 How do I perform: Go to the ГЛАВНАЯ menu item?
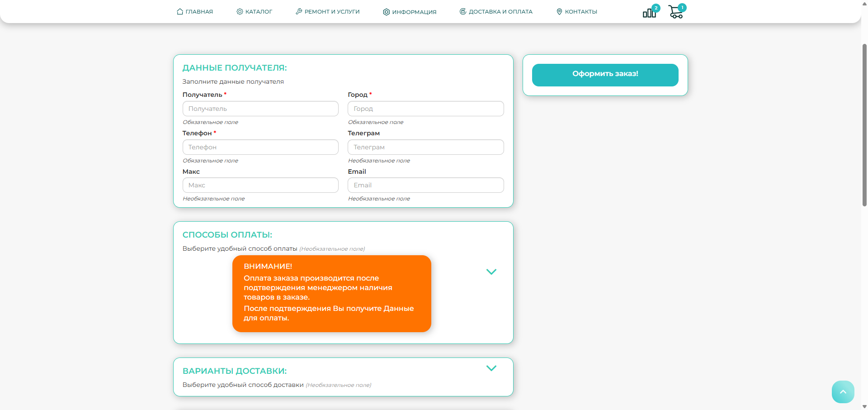click(195, 12)
